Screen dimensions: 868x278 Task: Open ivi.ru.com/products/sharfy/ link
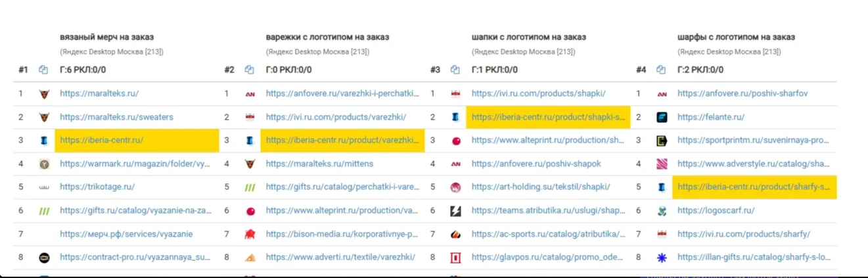click(744, 234)
